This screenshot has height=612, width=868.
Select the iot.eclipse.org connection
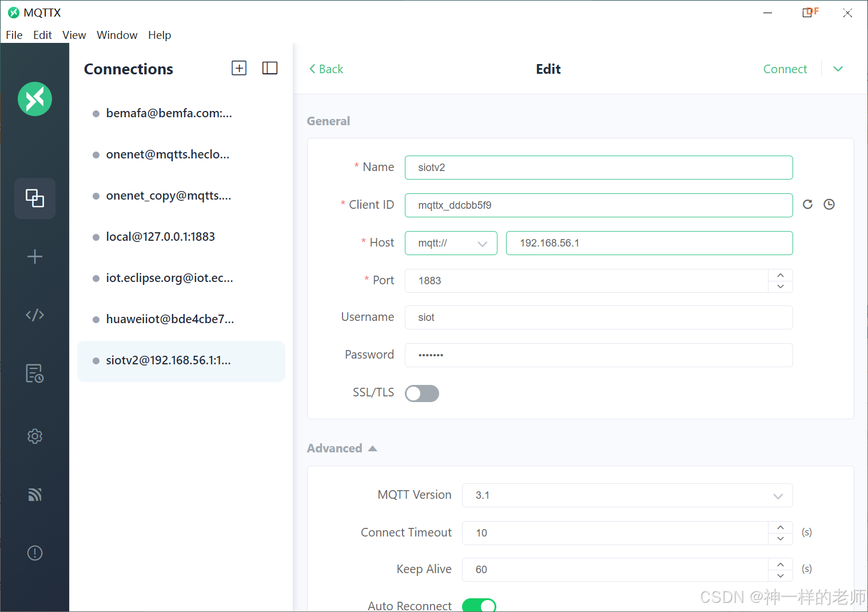tap(181, 278)
